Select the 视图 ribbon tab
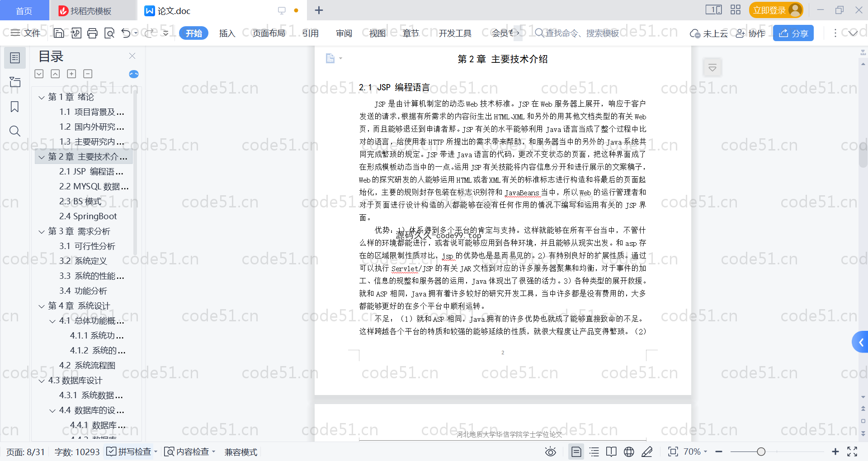Image resolution: width=868 pixels, height=461 pixels. [x=377, y=33]
